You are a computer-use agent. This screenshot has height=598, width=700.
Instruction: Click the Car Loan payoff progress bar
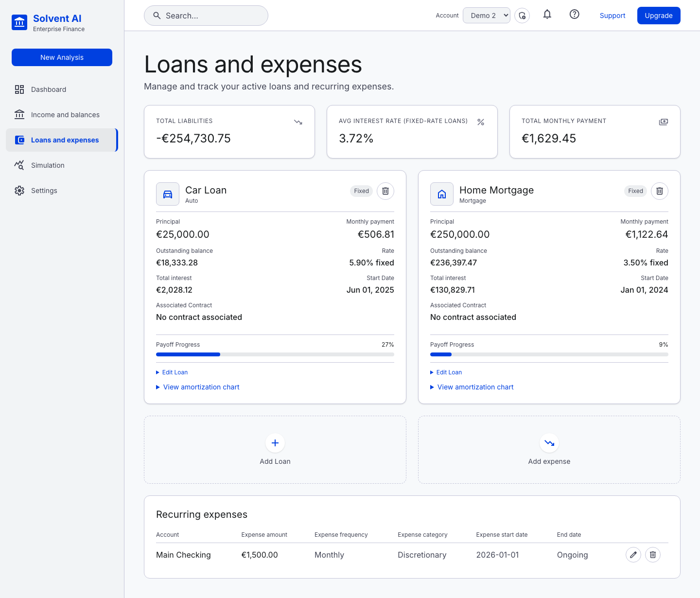coord(275,354)
